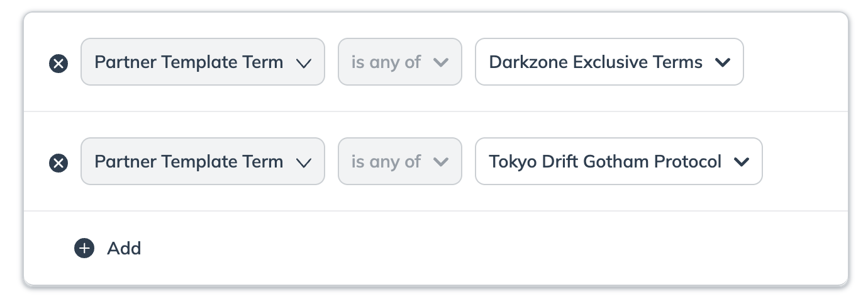The height and width of the screenshot is (301, 868).
Task: Open the second row's Partner Template Term field selector
Action: click(189, 161)
